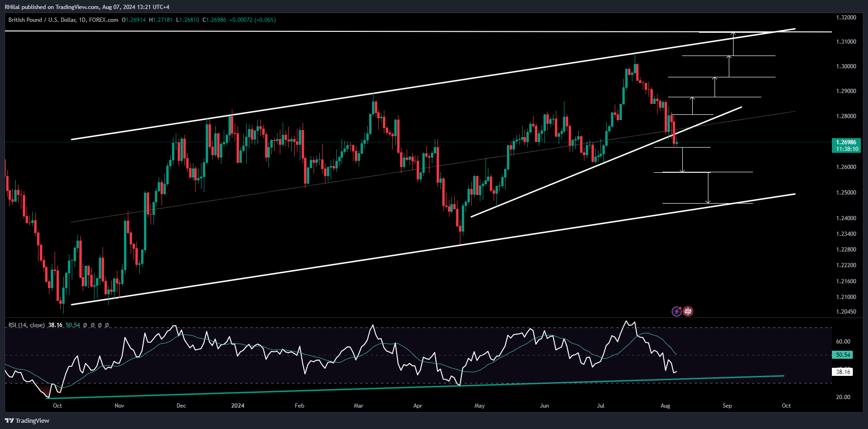
Task: Click the Jul label on time axis
Action: point(601,406)
